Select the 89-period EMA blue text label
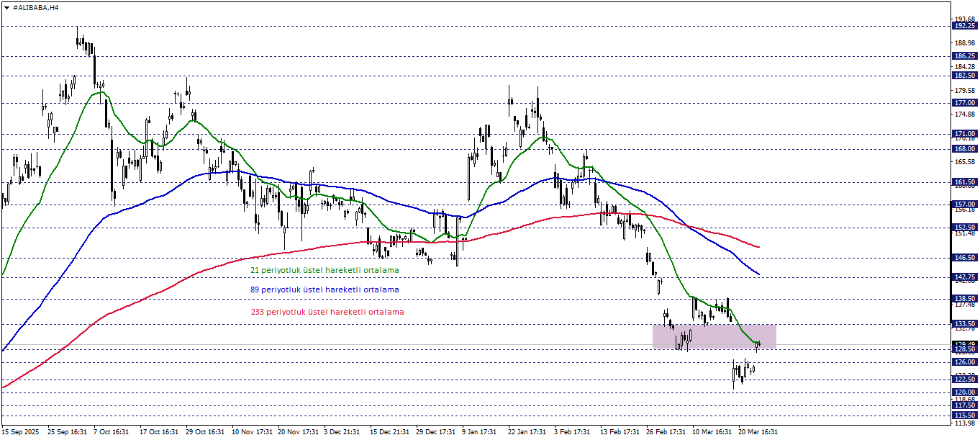This screenshot has height=440, width=980. point(324,289)
